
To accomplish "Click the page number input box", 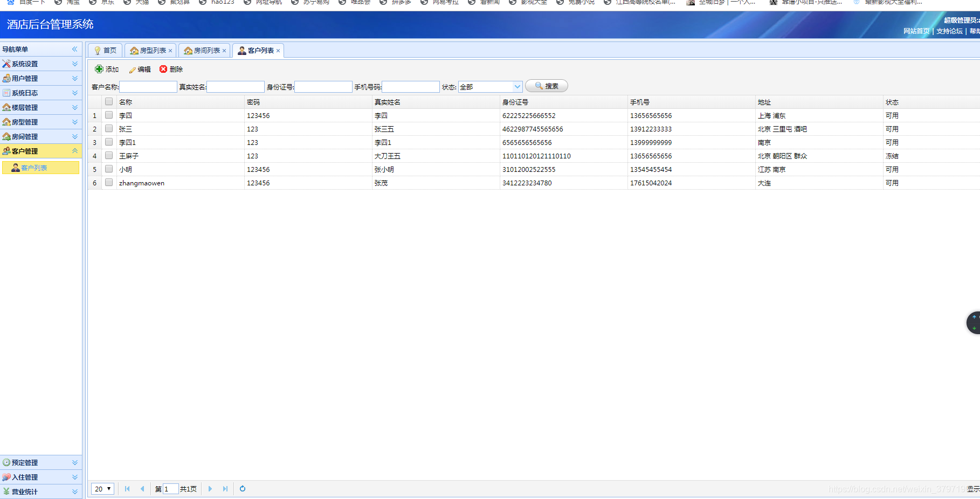I will 171,489.
